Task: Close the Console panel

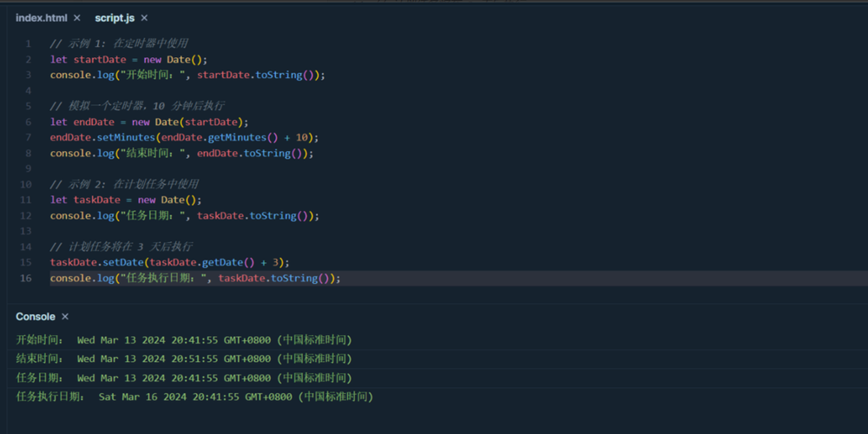Action: pyautogui.click(x=65, y=317)
